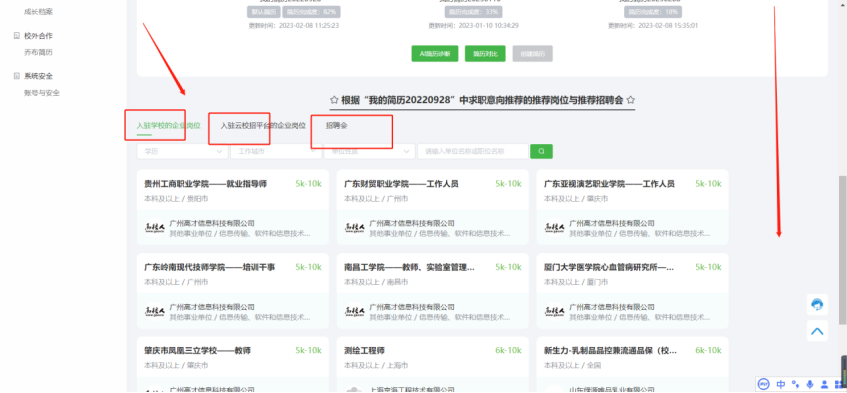Open 乔布简历 in the sidebar

[x=38, y=52]
